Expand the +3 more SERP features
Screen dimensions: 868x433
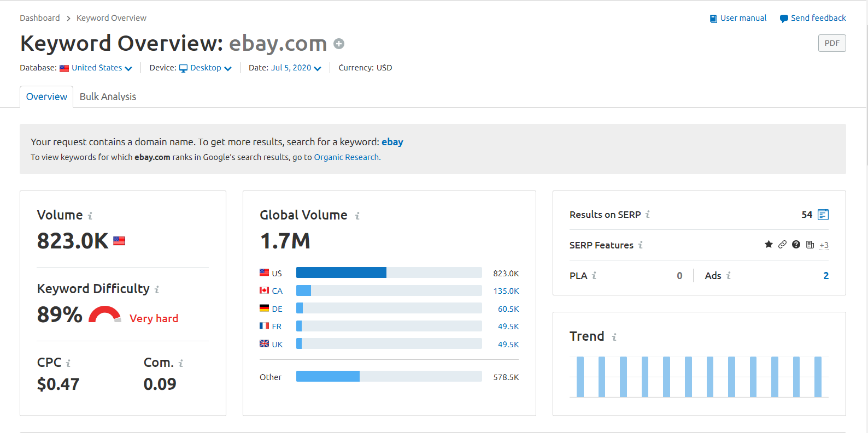click(824, 245)
